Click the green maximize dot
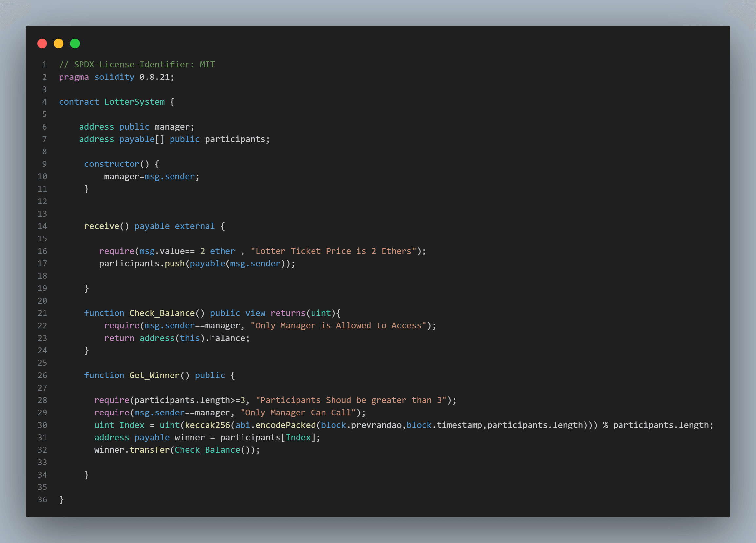 (75, 44)
